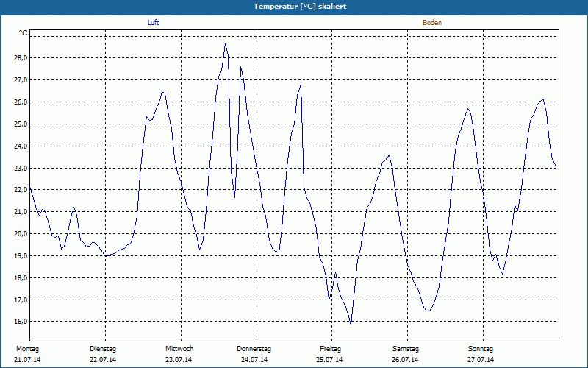Screen dimensions: 588x368
Task: Click the date 22.07.14
Action: (103, 360)
